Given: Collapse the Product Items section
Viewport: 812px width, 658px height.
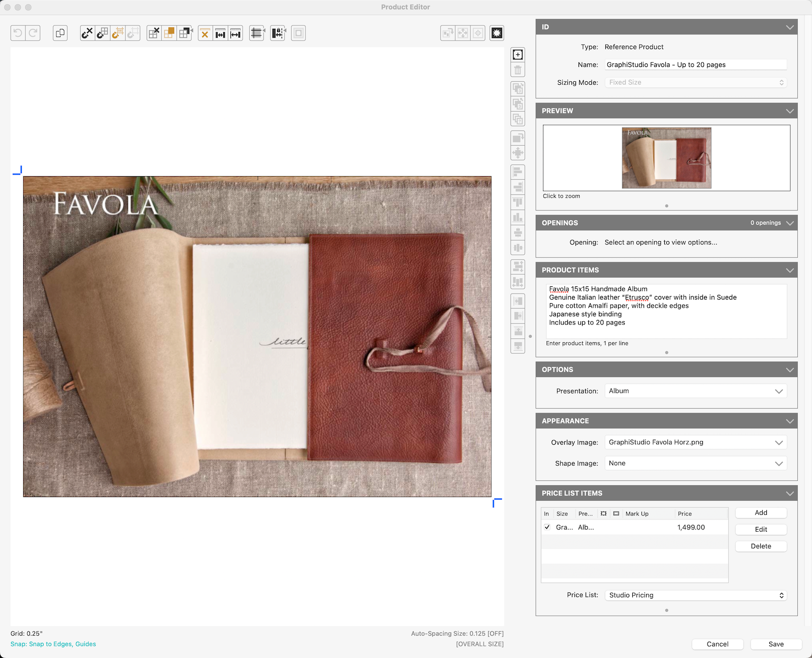Looking at the screenshot, I should (790, 270).
